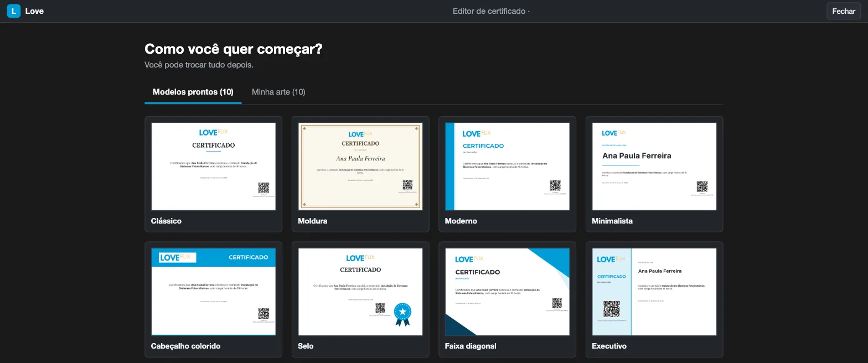Image resolution: width=868 pixels, height=363 pixels.
Task: Select the Minimalista certificate preview
Action: [654, 167]
